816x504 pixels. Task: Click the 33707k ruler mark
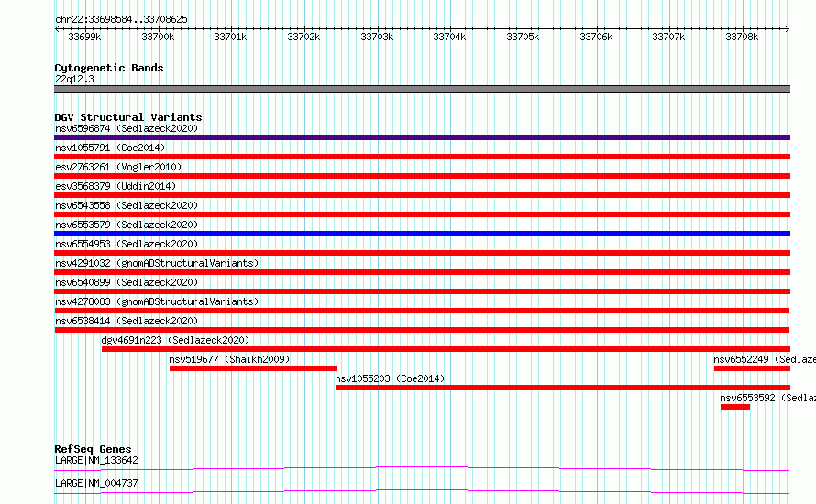(668, 37)
